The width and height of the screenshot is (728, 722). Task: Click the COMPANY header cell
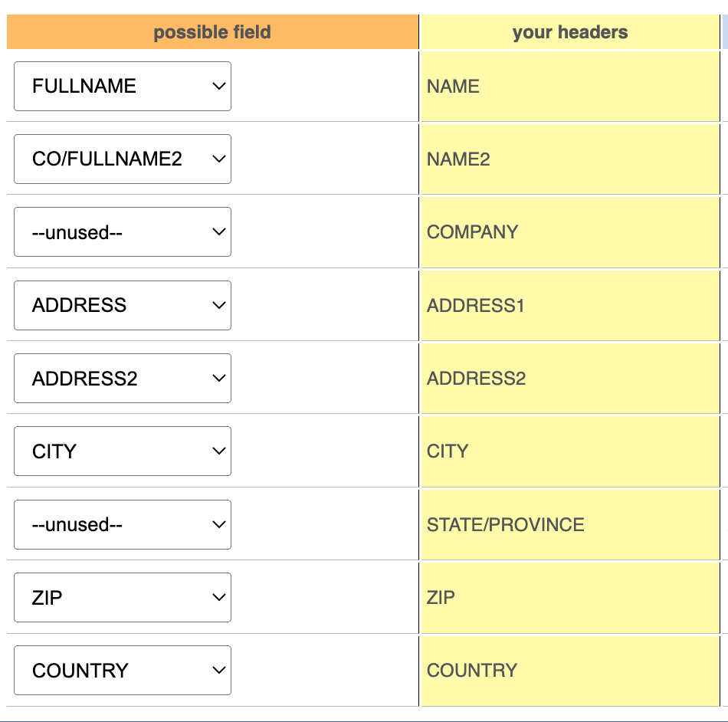pyautogui.click(x=569, y=231)
